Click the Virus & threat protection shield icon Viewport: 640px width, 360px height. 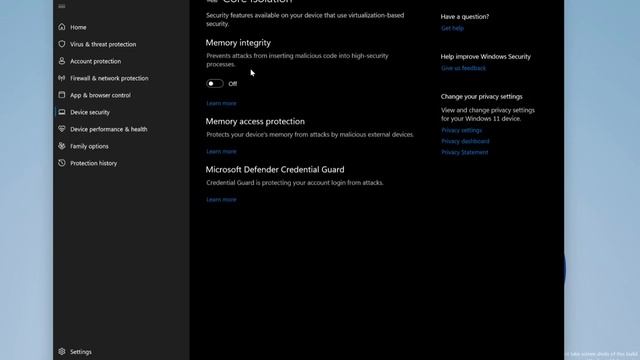pyautogui.click(x=62, y=44)
